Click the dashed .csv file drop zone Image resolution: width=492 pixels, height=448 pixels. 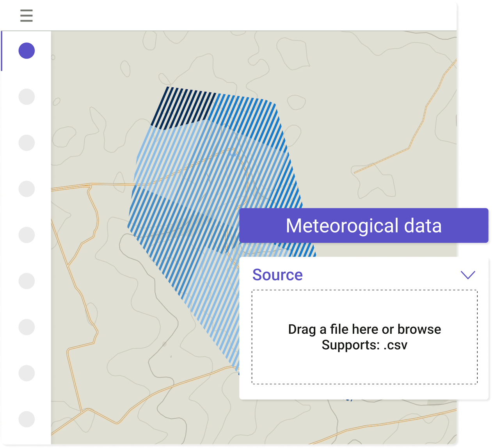pos(364,337)
